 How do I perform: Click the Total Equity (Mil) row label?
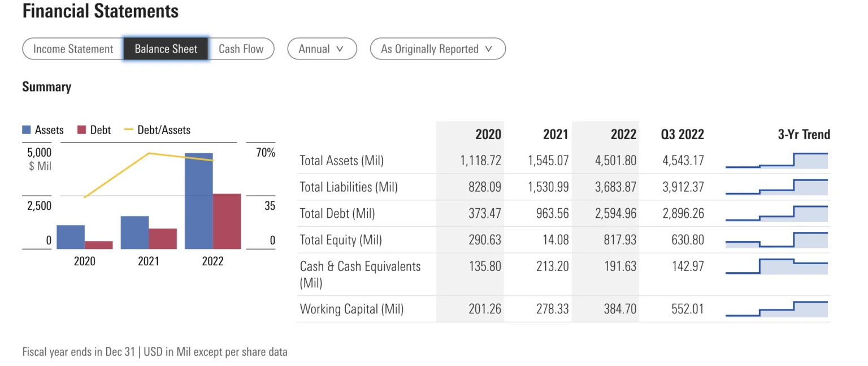[x=341, y=240]
